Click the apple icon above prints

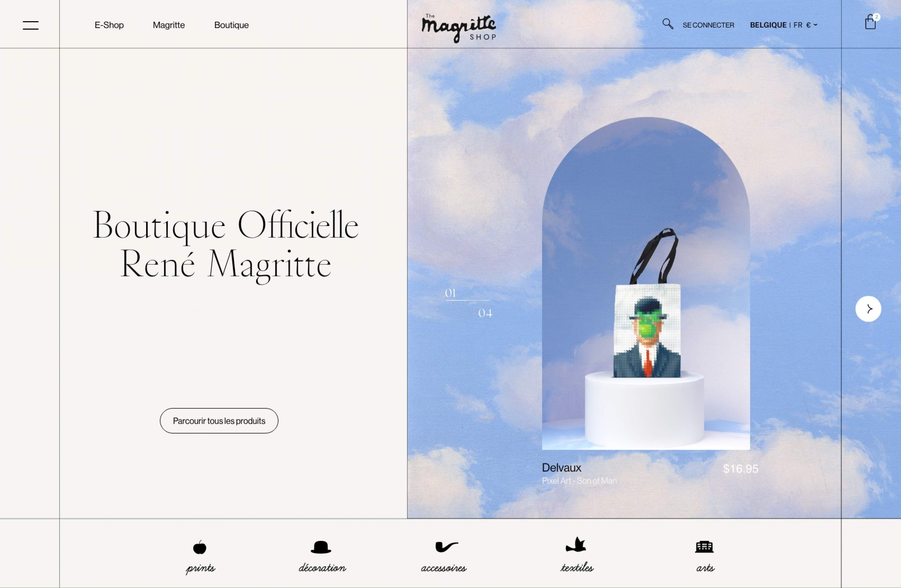click(x=200, y=547)
